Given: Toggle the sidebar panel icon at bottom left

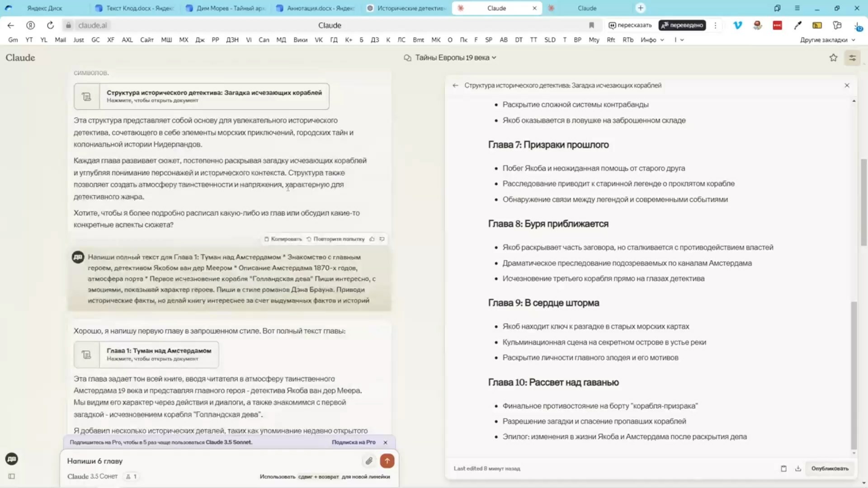Looking at the screenshot, I should pyautogui.click(x=12, y=476).
